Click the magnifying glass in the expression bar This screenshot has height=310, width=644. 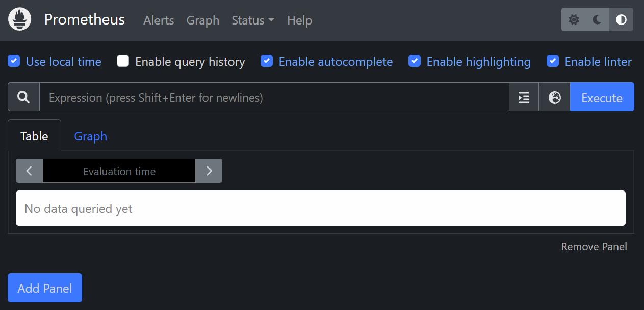tap(23, 97)
